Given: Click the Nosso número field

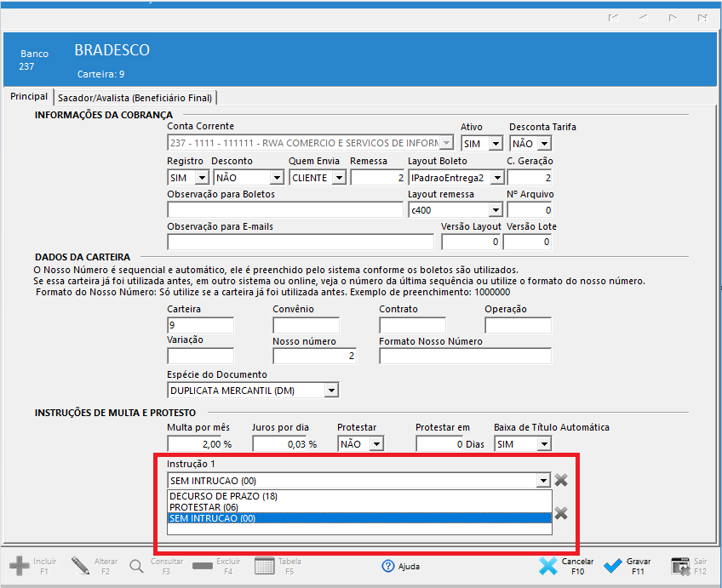Looking at the screenshot, I should tap(314, 356).
